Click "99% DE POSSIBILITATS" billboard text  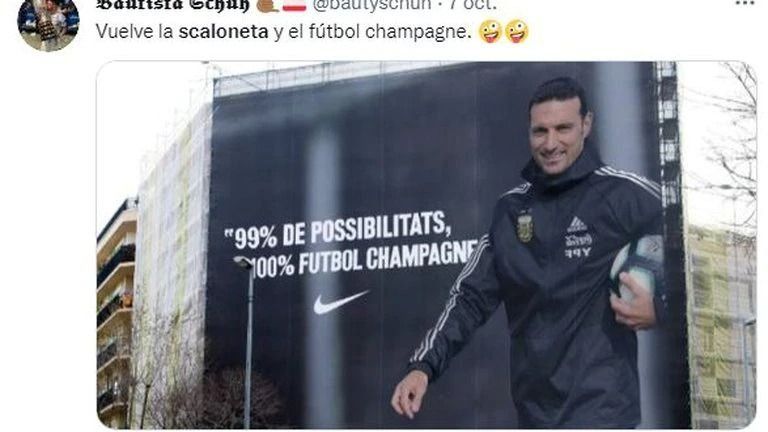point(336,231)
